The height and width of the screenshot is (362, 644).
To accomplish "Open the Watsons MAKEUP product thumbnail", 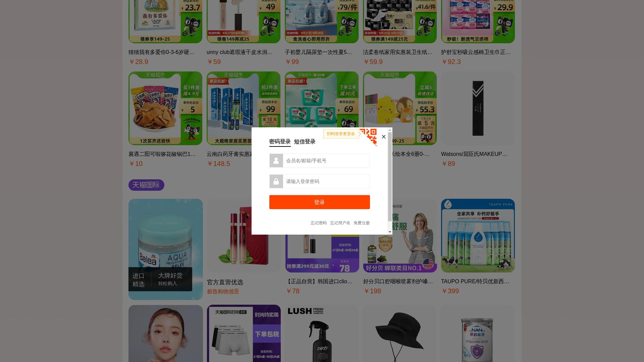I will point(478,108).
